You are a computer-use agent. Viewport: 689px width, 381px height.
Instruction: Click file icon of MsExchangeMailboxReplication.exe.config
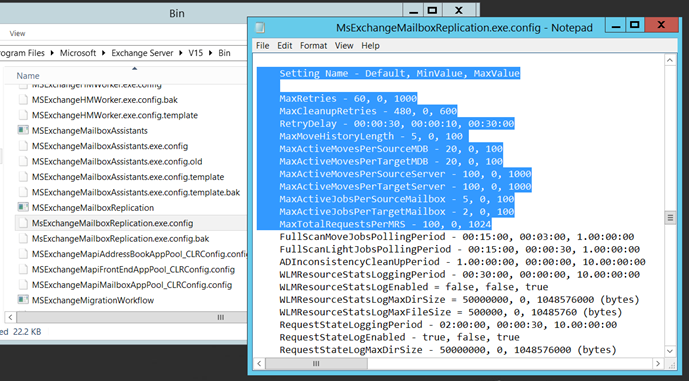tap(23, 223)
